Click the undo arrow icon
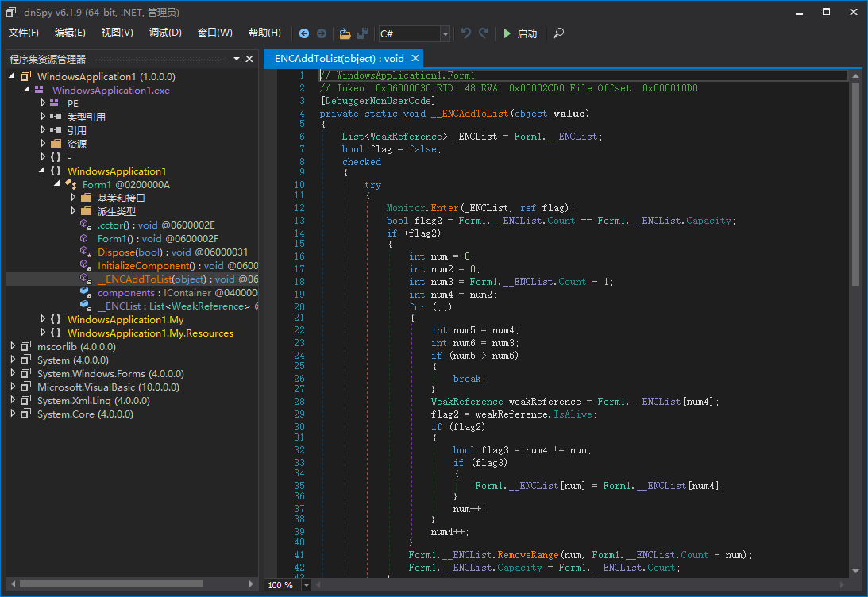868x597 pixels. pos(466,33)
